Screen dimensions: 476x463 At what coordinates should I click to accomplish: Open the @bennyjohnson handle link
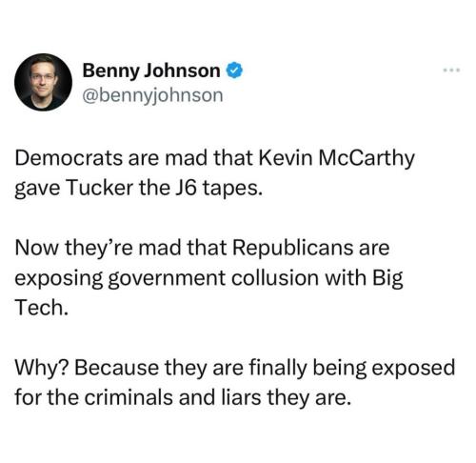(x=152, y=95)
